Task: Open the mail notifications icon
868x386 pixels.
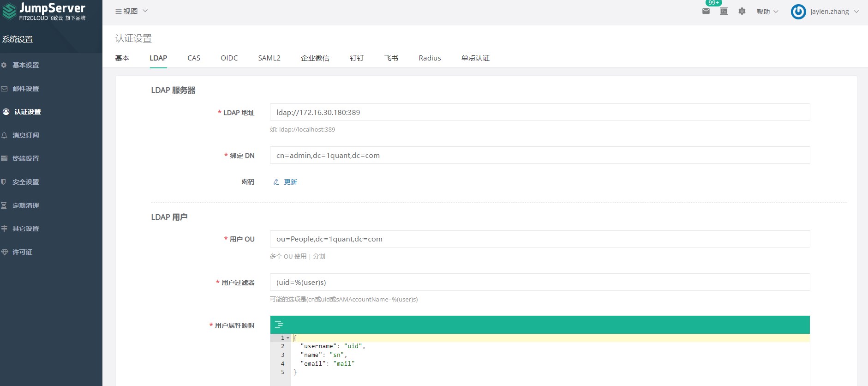Action: click(x=706, y=11)
